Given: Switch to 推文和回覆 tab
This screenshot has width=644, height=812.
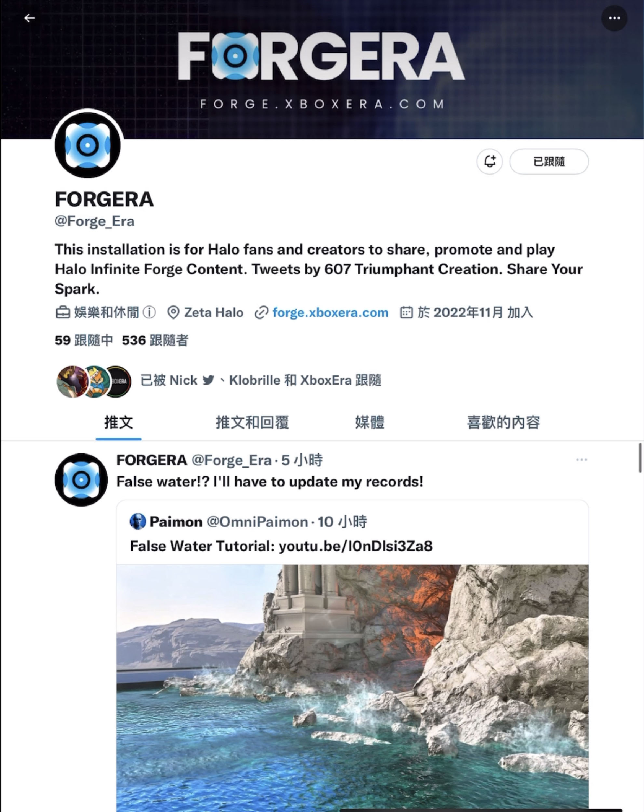Looking at the screenshot, I should coord(252,422).
